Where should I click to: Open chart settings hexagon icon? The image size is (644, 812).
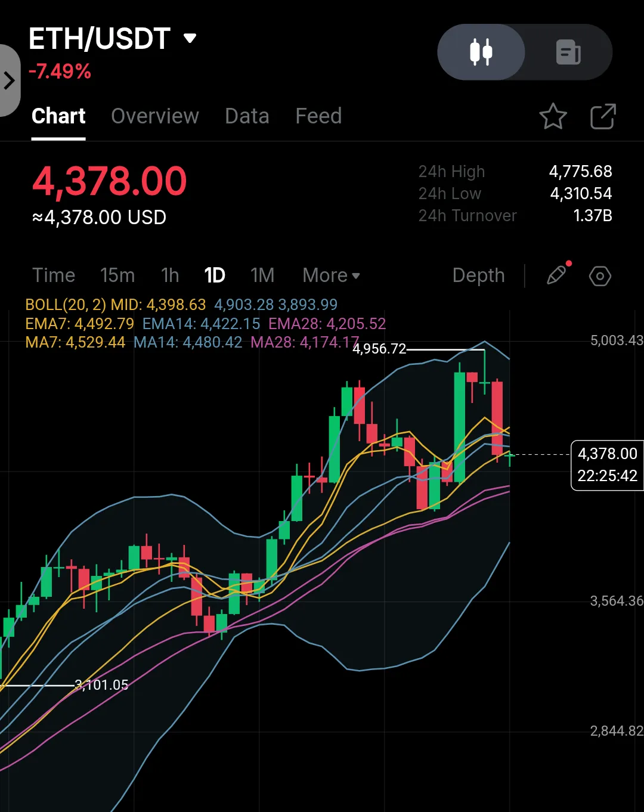(x=600, y=276)
